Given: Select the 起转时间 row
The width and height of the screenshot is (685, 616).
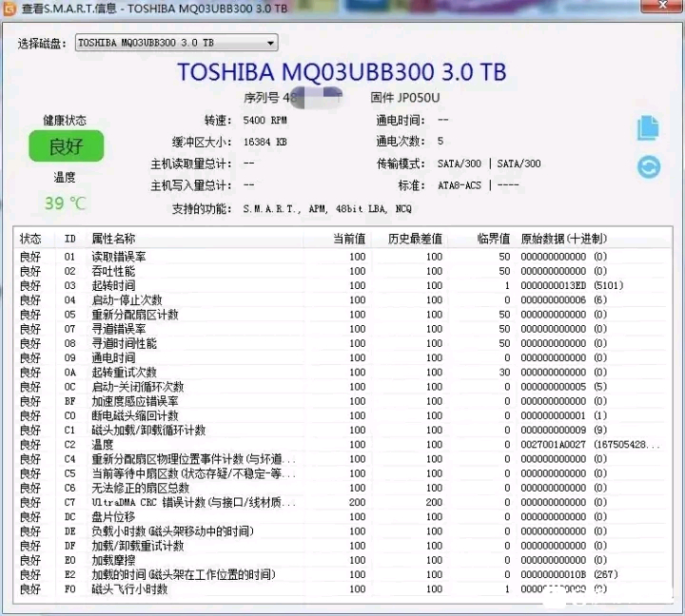Looking at the screenshot, I should pos(342,285).
